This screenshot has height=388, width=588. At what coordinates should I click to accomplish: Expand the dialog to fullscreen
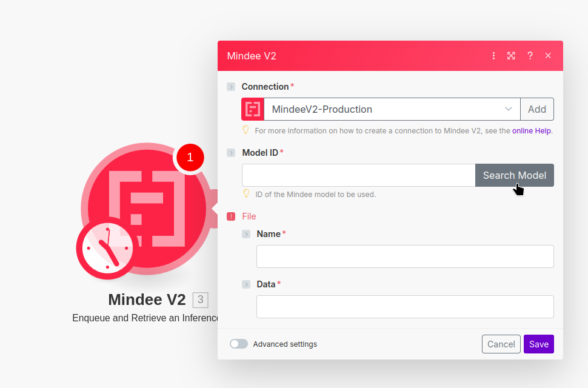511,55
